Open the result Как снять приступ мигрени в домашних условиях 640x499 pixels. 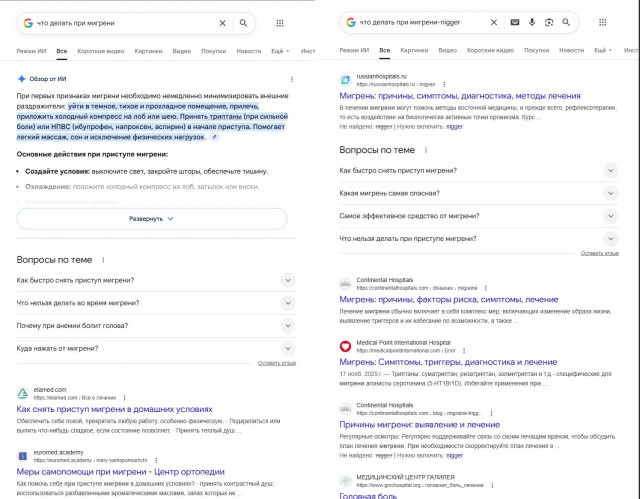click(114, 409)
